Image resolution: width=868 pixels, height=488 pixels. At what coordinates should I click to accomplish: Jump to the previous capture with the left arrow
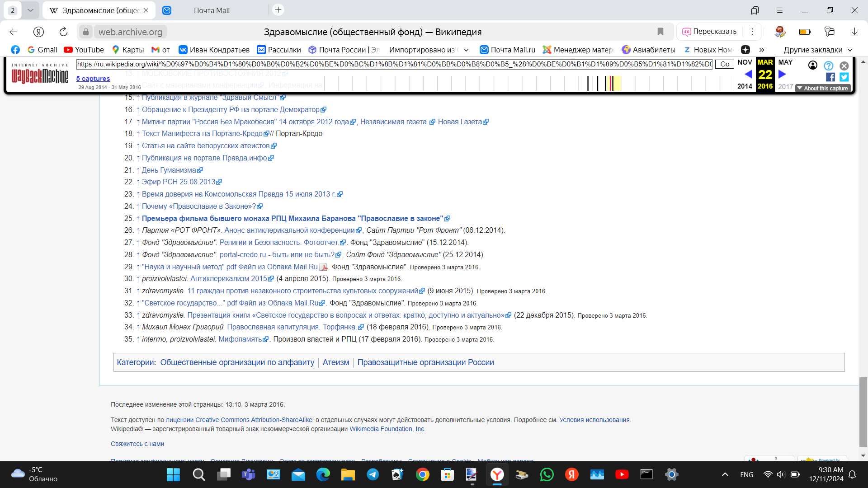pyautogui.click(x=748, y=74)
